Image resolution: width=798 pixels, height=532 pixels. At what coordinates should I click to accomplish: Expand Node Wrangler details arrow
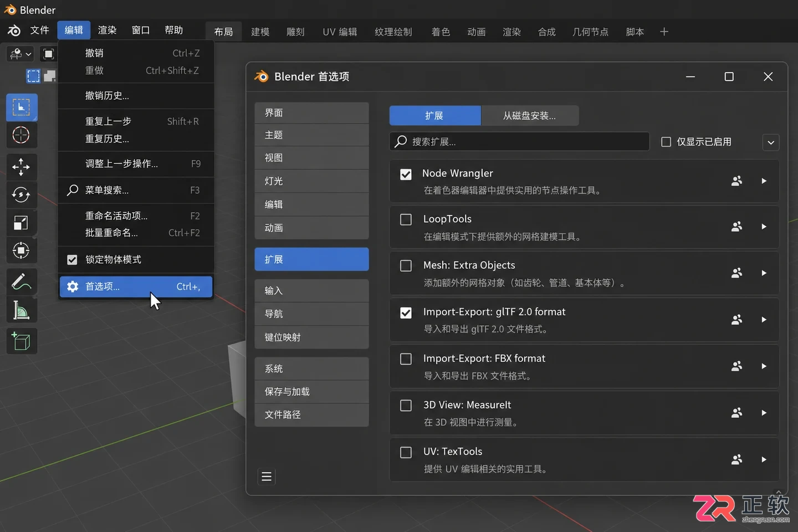pos(764,181)
